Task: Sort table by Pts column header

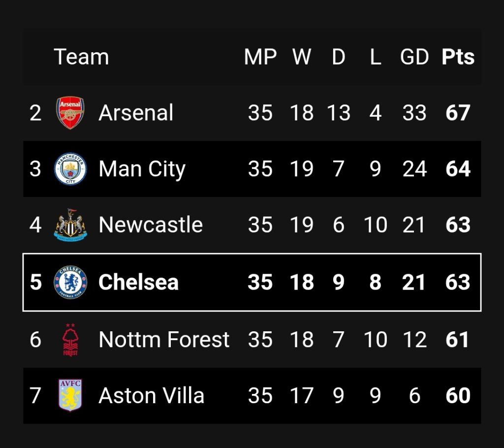Action: coord(458,57)
